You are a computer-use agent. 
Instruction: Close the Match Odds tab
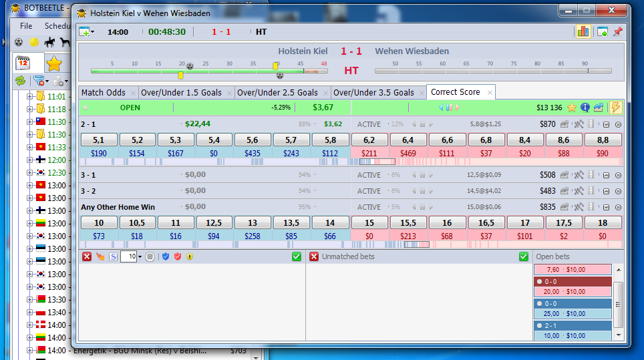coord(133,94)
